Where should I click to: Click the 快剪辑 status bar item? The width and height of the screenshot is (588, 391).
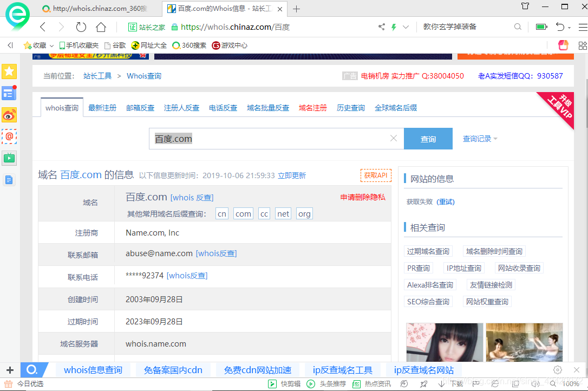[285, 383]
